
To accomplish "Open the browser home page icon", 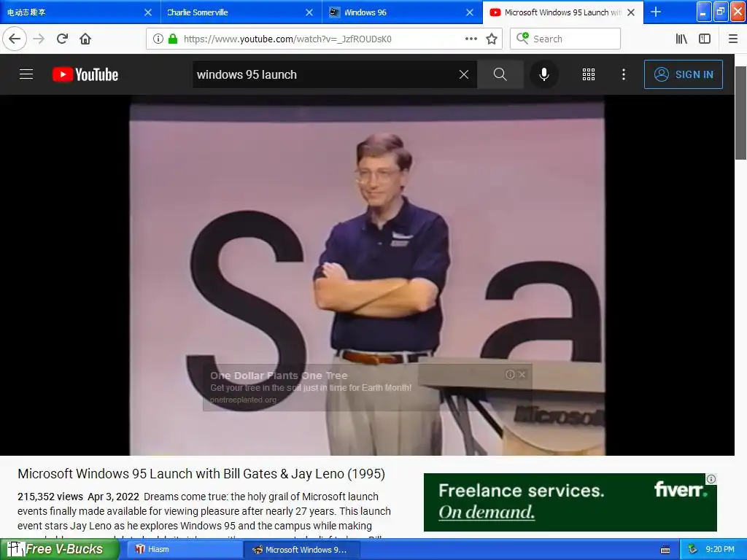I will (85, 39).
